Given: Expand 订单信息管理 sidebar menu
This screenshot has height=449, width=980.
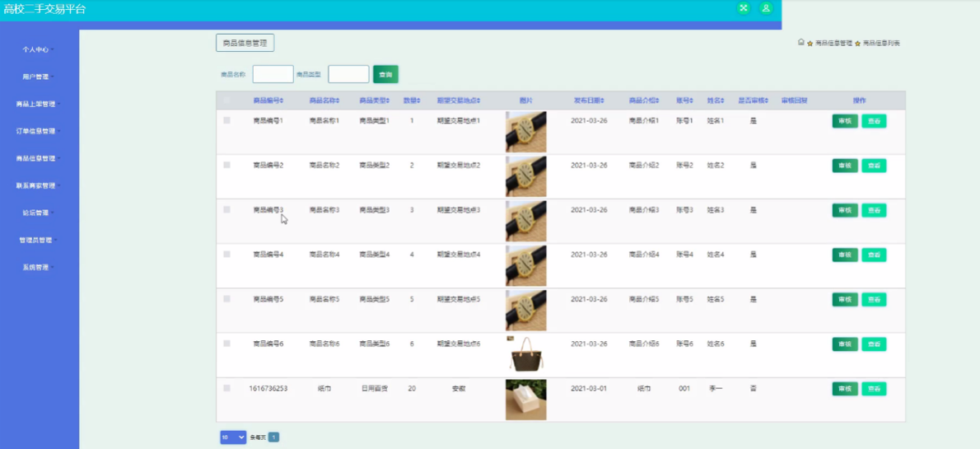Looking at the screenshot, I should (x=36, y=131).
